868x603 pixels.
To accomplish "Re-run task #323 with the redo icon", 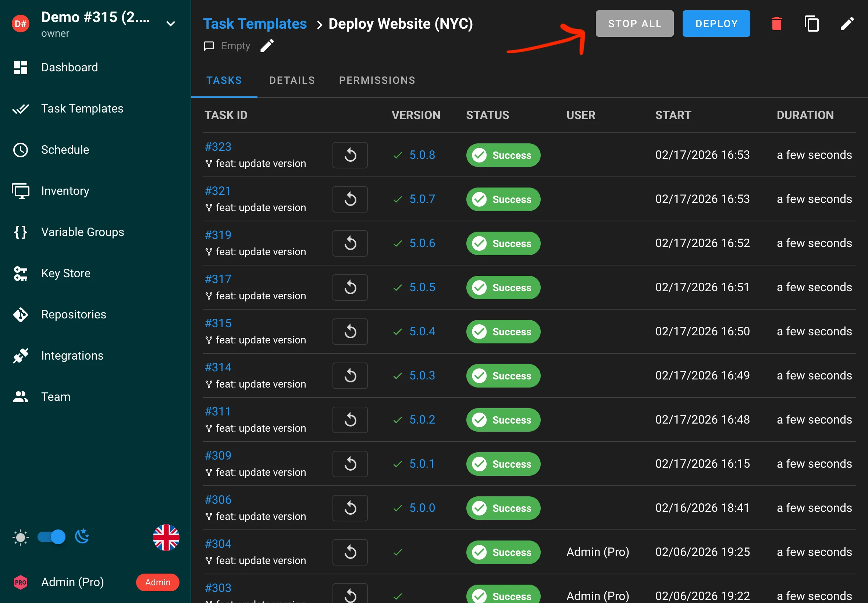I will tap(350, 155).
